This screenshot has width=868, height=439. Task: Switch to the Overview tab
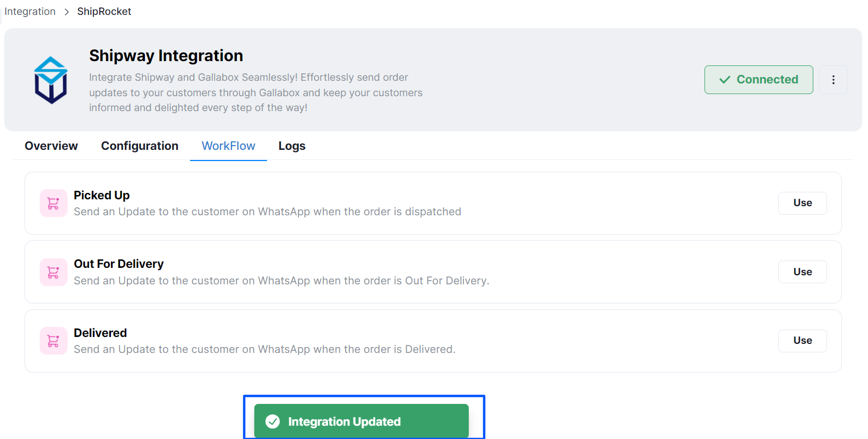pos(51,146)
